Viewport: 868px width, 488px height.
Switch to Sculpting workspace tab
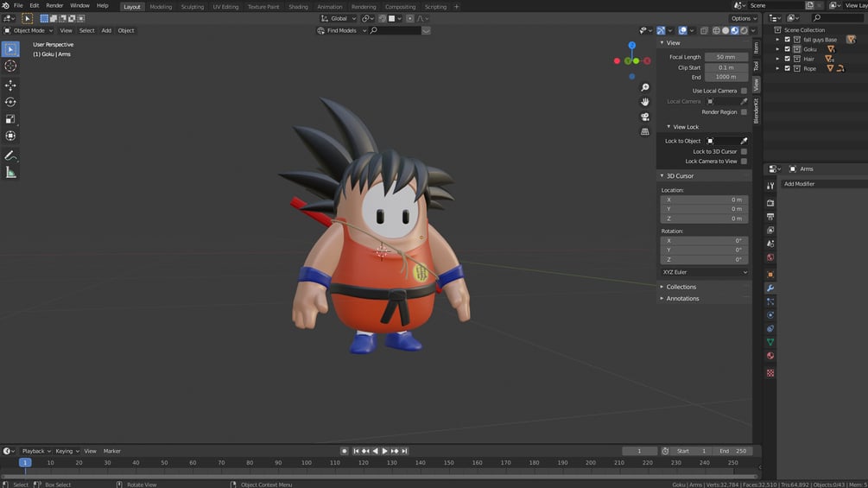pyautogui.click(x=192, y=7)
